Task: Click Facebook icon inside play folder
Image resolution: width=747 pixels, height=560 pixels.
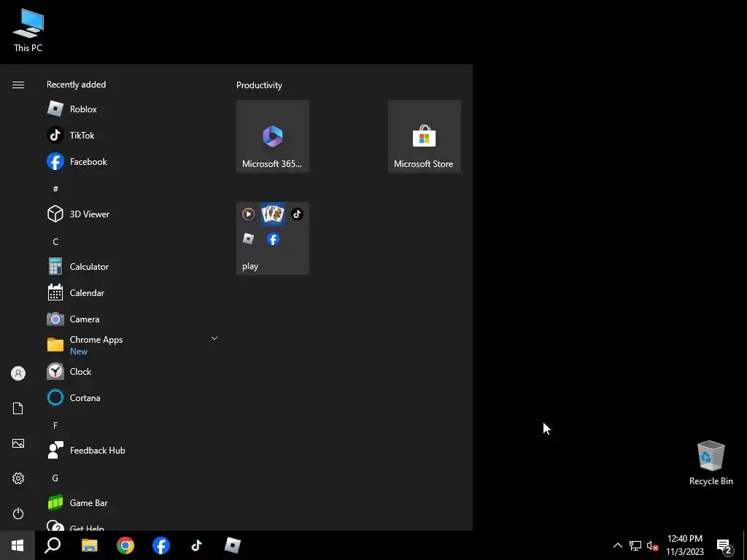Action: click(273, 238)
